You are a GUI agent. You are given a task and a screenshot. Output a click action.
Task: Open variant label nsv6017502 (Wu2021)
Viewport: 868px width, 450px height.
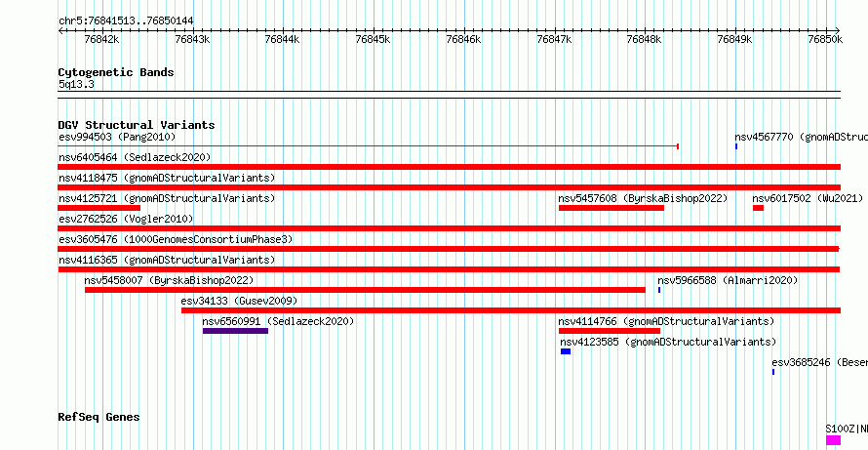pos(808,198)
